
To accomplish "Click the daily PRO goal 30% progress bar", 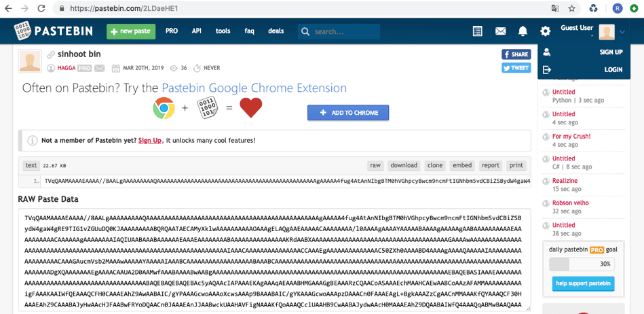I will pyautogui.click(x=582, y=264).
